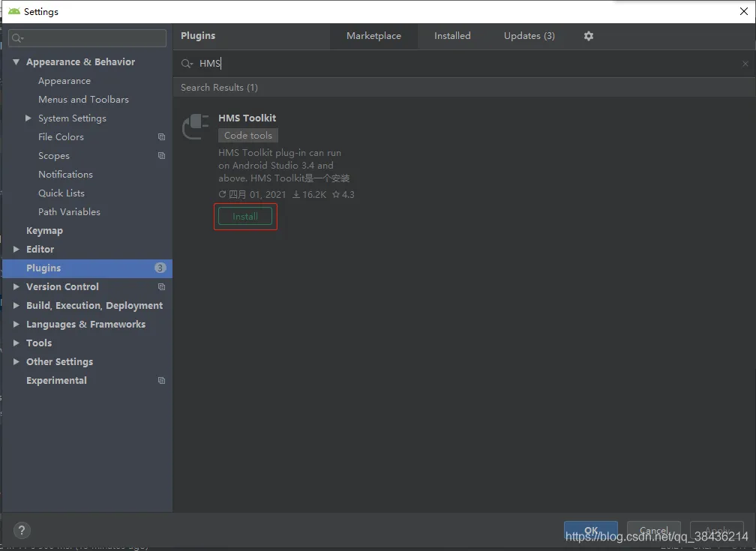Select Appearance settings page
Viewport: 756px width, 551px height.
pos(64,81)
